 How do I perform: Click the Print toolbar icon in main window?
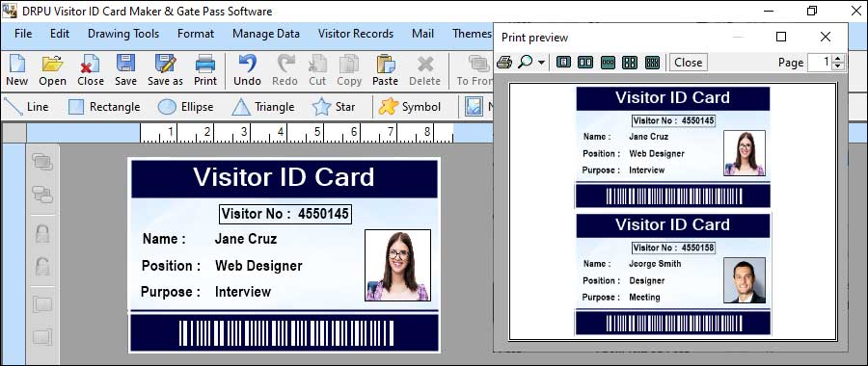205,70
